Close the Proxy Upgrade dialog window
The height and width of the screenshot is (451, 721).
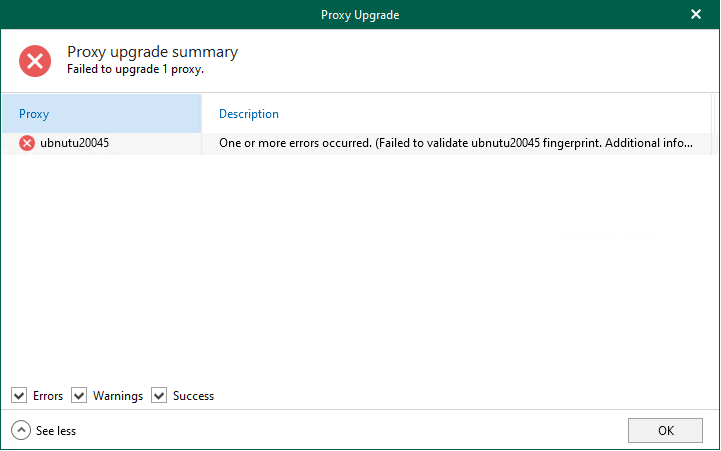click(696, 14)
